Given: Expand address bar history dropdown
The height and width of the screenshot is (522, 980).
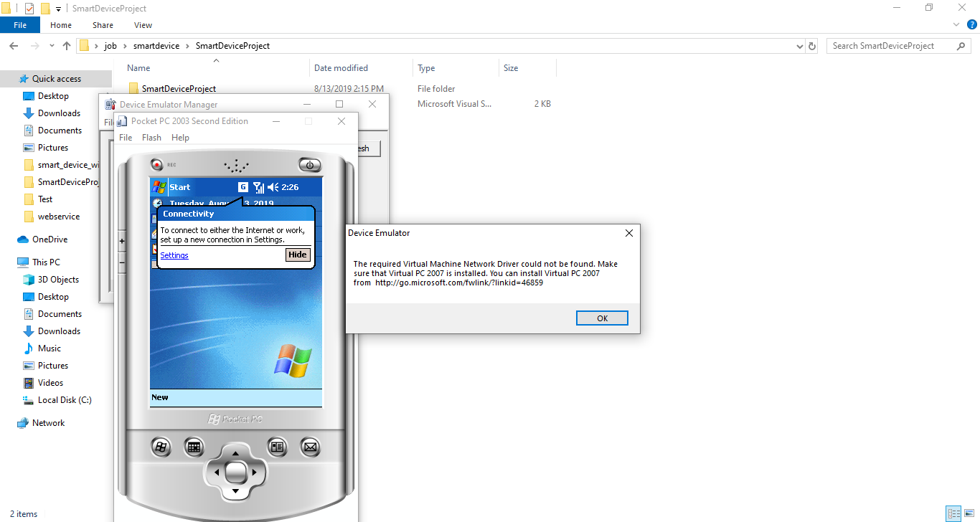Looking at the screenshot, I should pos(800,46).
